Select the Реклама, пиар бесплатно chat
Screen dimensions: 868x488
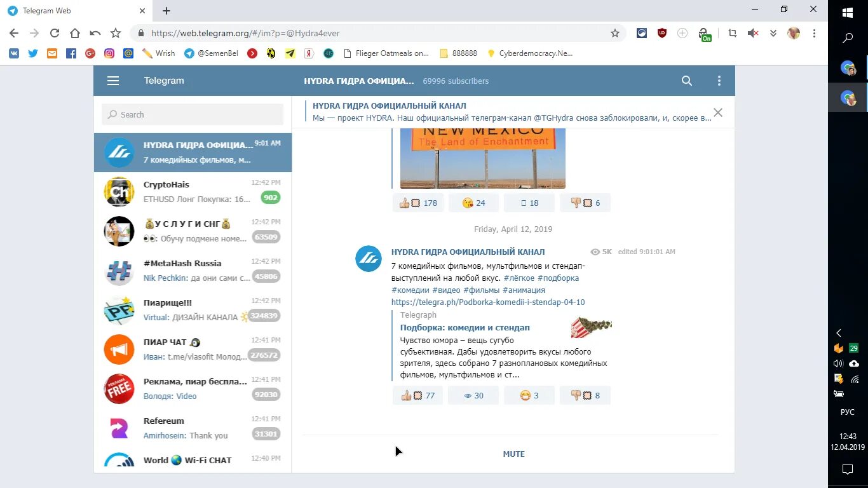coord(193,389)
